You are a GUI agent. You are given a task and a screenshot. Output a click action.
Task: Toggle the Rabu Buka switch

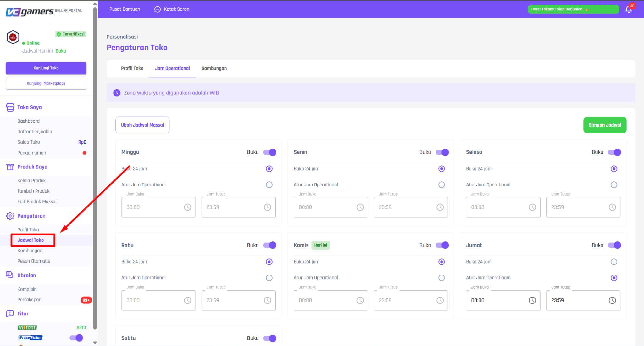coord(270,245)
